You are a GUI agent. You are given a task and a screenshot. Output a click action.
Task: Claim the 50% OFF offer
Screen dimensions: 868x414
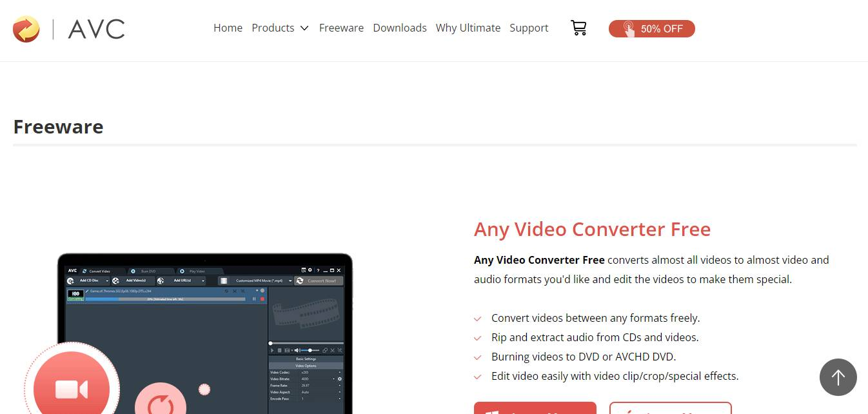point(652,28)
